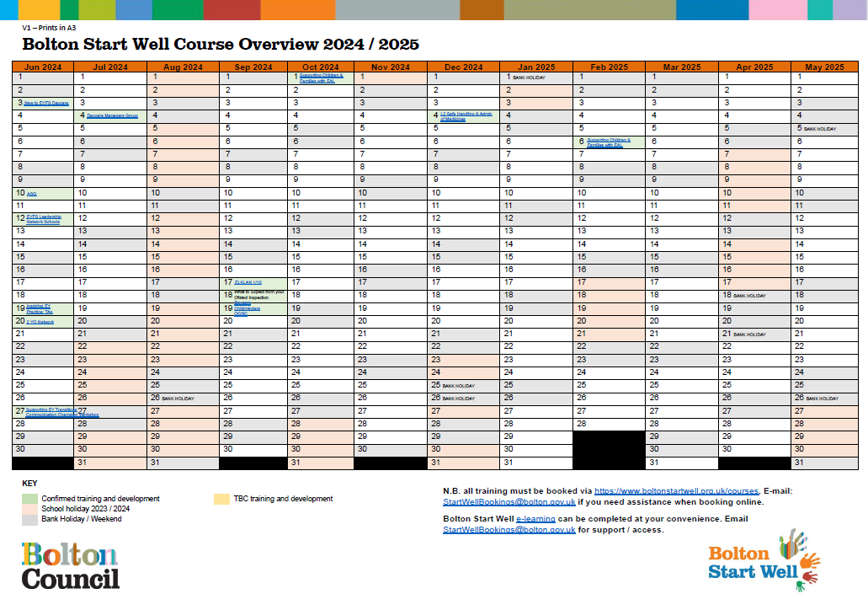Select the Nov 2024 column header
This screenshot has width=868, height=610.
pyautogui.click(x=391, y=67)
